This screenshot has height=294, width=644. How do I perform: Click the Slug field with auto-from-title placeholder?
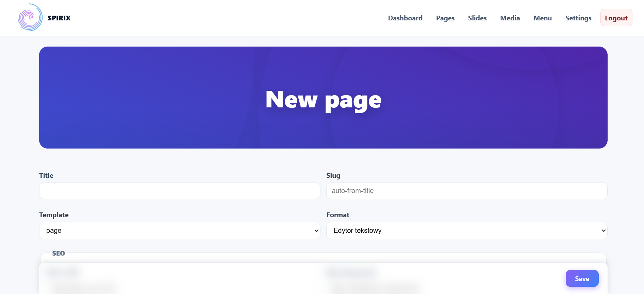pos(466,191)
